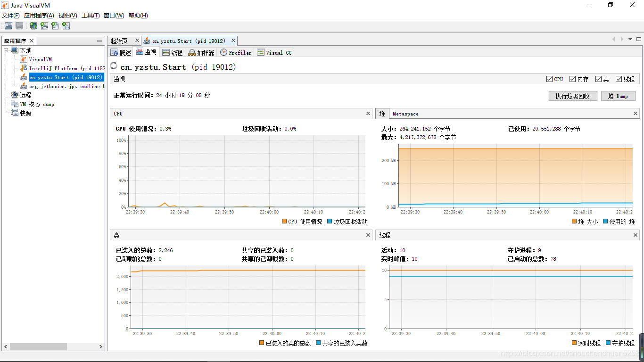
Task: Open the 窗口(W) menu
Action: click(x=114, y=16)
